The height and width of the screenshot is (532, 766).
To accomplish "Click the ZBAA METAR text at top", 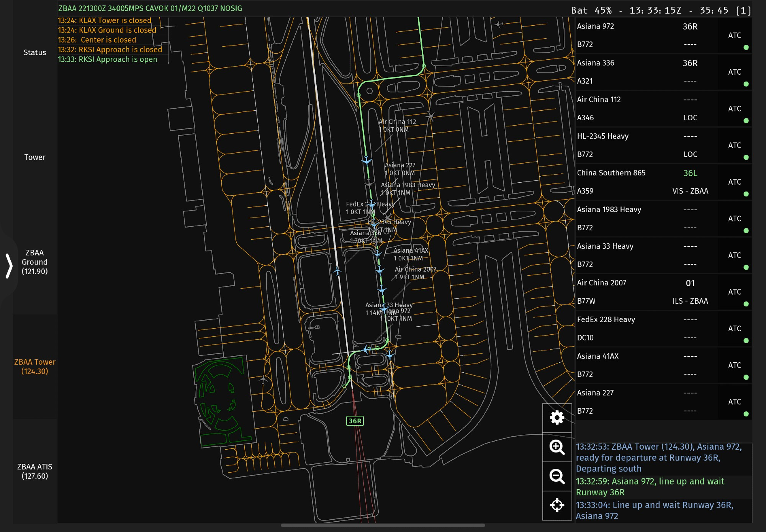I will tap(150, 8).
